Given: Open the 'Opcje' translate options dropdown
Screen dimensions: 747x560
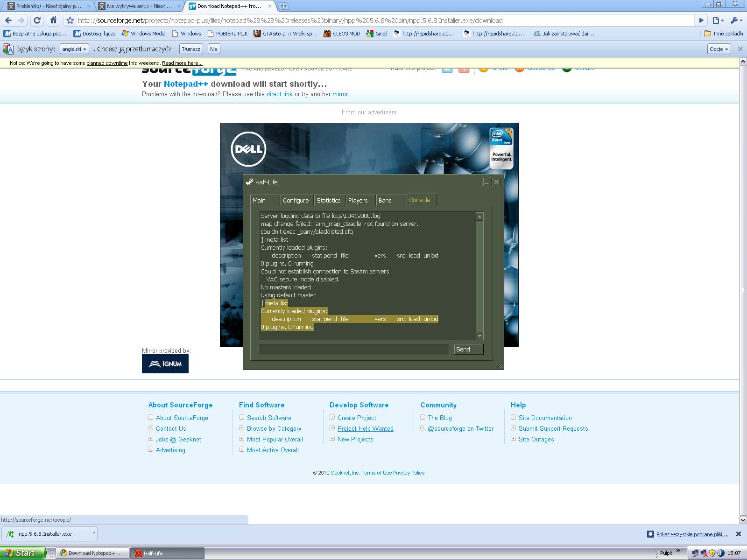Looking at the screenshot, I should click(719, 49).
